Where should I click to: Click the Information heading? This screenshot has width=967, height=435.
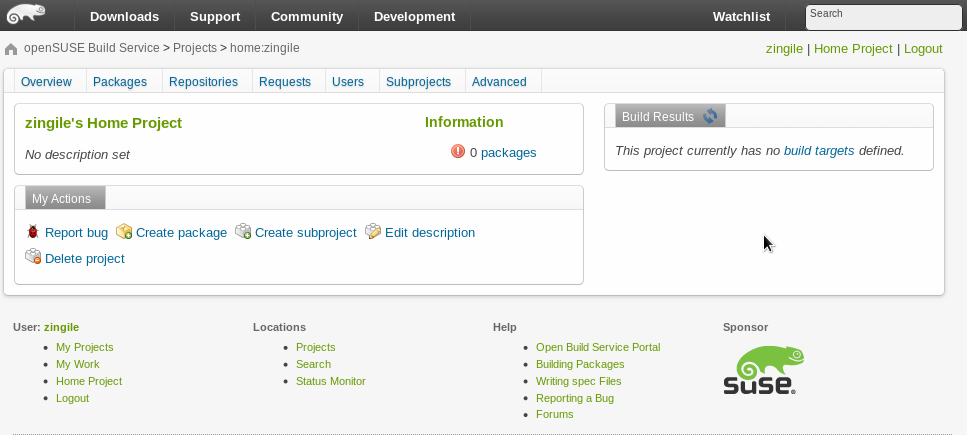[464, 122]
